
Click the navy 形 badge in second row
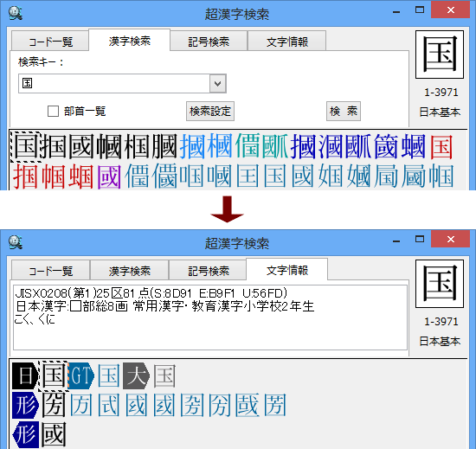[x=25, y=406]
